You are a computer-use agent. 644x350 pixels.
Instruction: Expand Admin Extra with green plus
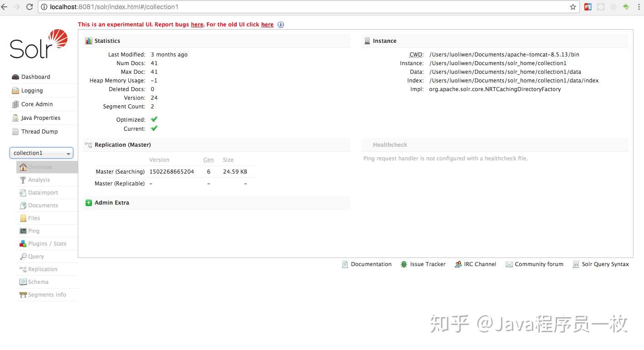coord(89,203)
